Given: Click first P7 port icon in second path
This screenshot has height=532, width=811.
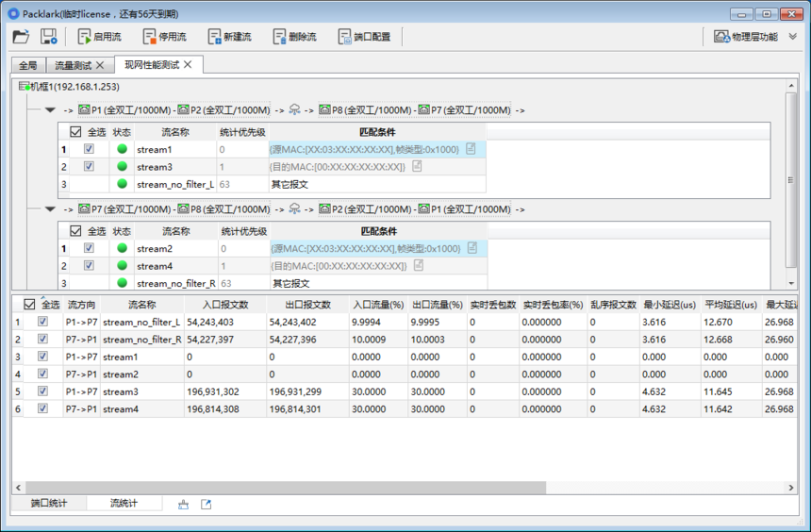Looking at the screenshot, I should (x=84, y=208).
